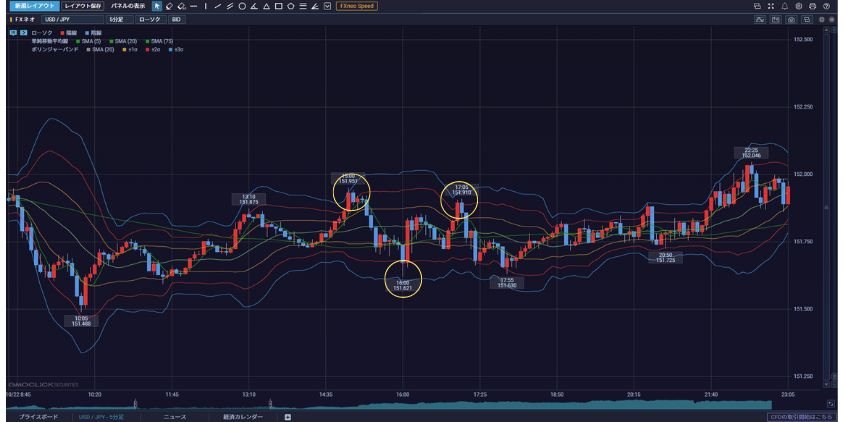This screenshot has width=844, height=422.
Task: Open the ローソク chart type dropdown
Action: pos(148,19)
